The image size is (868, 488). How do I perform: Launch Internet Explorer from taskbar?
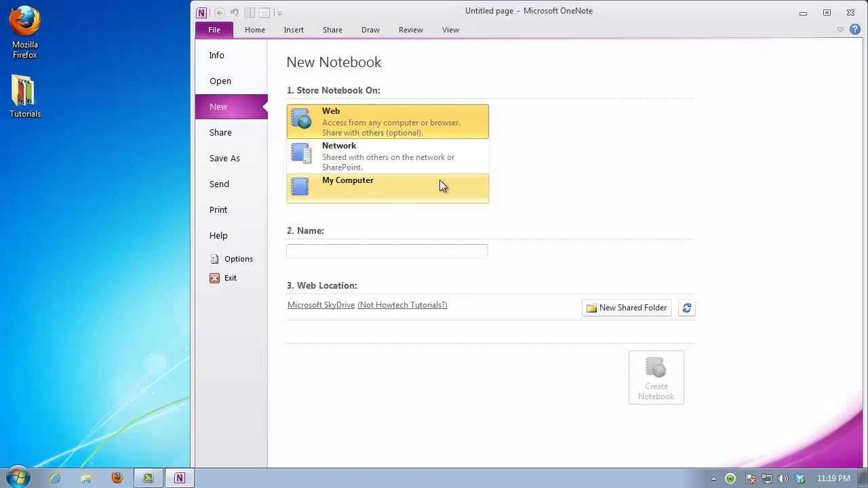click(55, 478)
